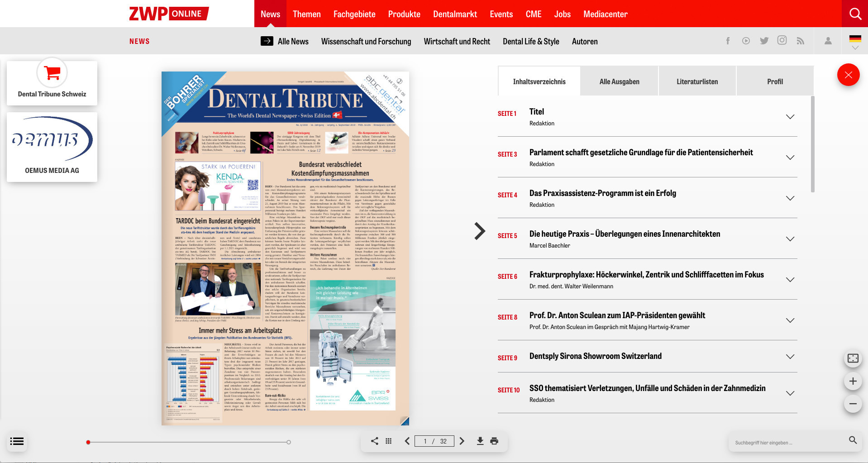Viewport: 868px width, 463px height.
Task: Open the page thumbnails grid icon
Action: click(x=388, y=441)
